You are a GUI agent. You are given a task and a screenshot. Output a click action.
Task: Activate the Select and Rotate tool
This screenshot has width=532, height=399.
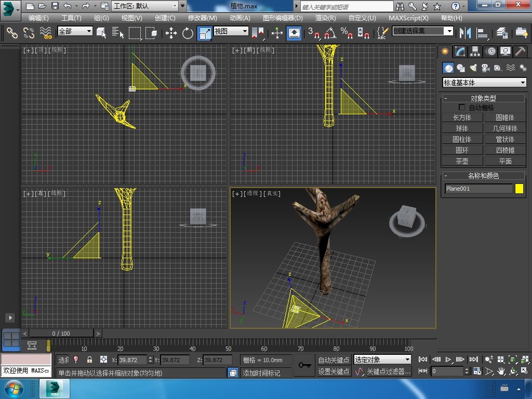187,33
